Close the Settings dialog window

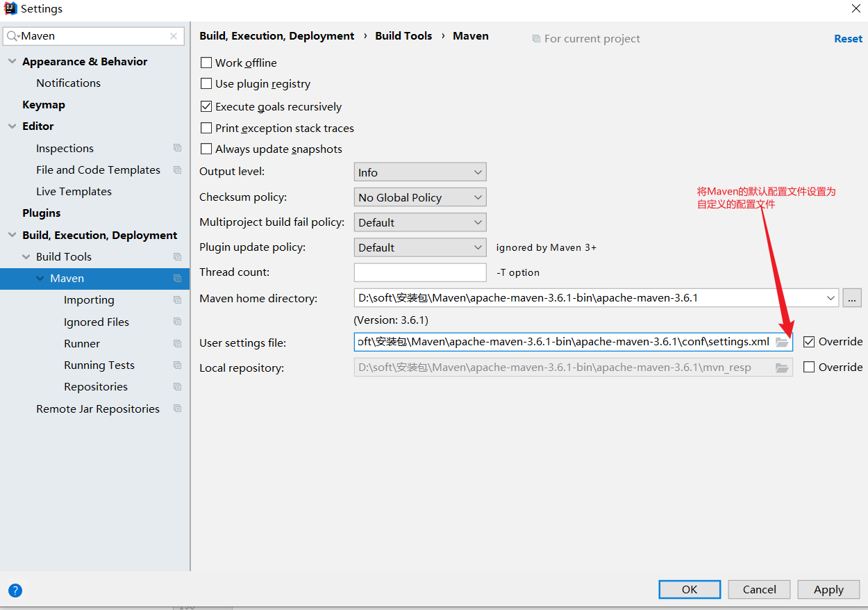tap(856, 9)
